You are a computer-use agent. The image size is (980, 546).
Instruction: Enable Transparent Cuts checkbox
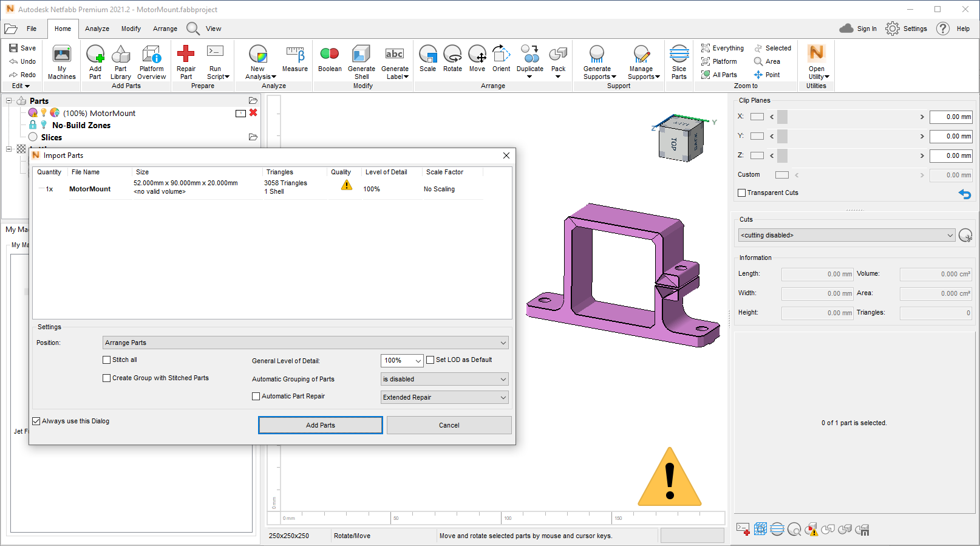point(741,193)
